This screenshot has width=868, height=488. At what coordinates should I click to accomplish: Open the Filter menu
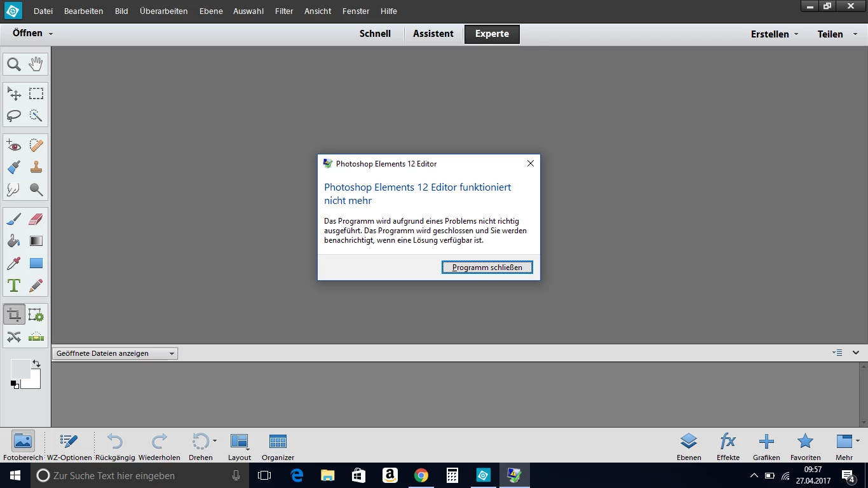tap(284, 11)
